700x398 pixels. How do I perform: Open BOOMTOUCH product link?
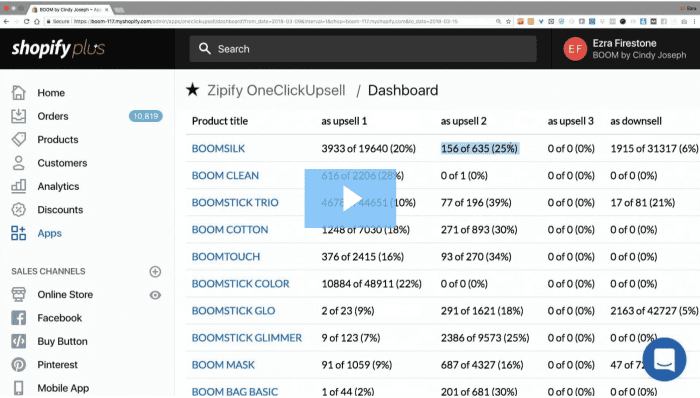[225, 257]
